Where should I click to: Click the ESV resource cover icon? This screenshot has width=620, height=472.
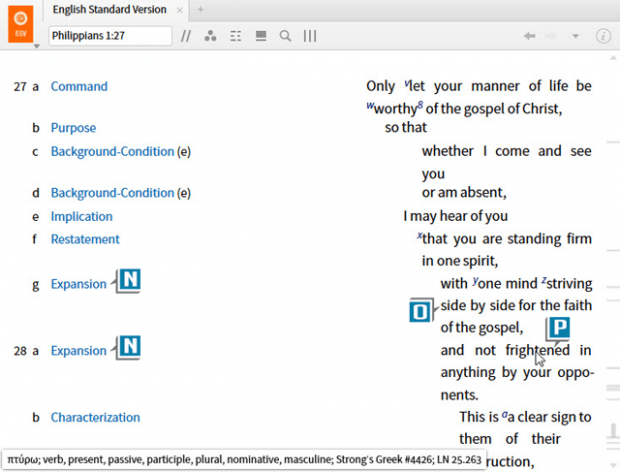[19, 22]
